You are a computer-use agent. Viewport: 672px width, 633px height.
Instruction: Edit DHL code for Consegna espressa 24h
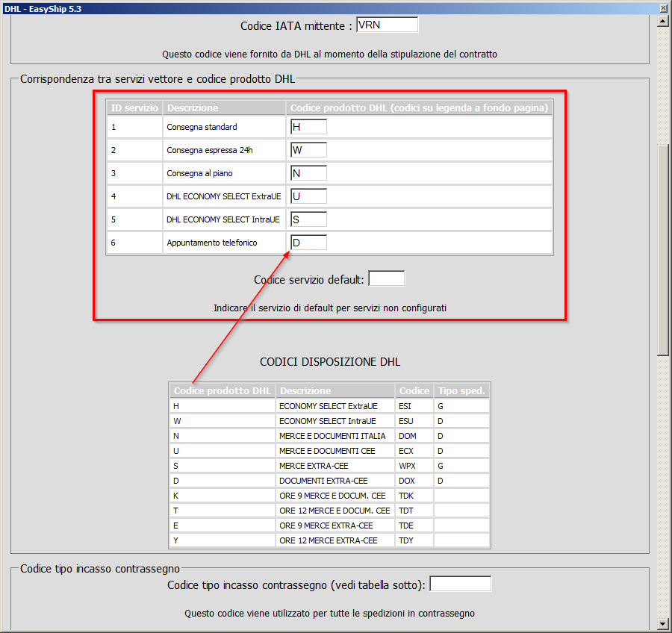(x=308, y=150)
